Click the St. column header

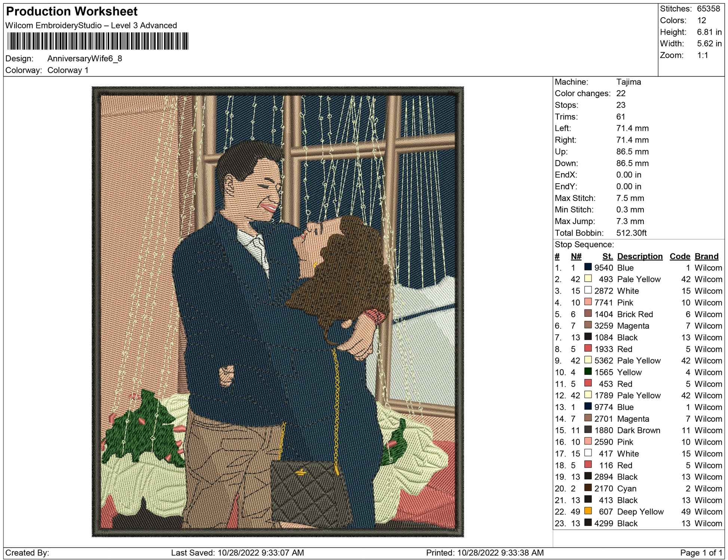tap(607, 256)
